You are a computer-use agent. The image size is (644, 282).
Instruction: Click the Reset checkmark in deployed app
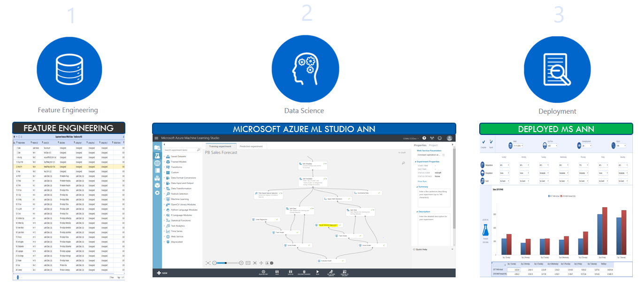pos(491,141)
